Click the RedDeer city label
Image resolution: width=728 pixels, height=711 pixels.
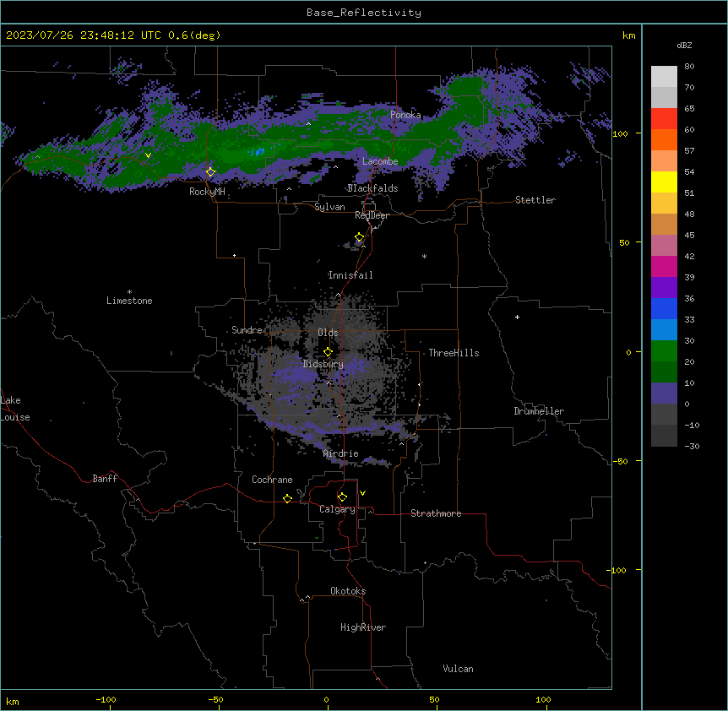pyautogui.click(x=372, y=215)
